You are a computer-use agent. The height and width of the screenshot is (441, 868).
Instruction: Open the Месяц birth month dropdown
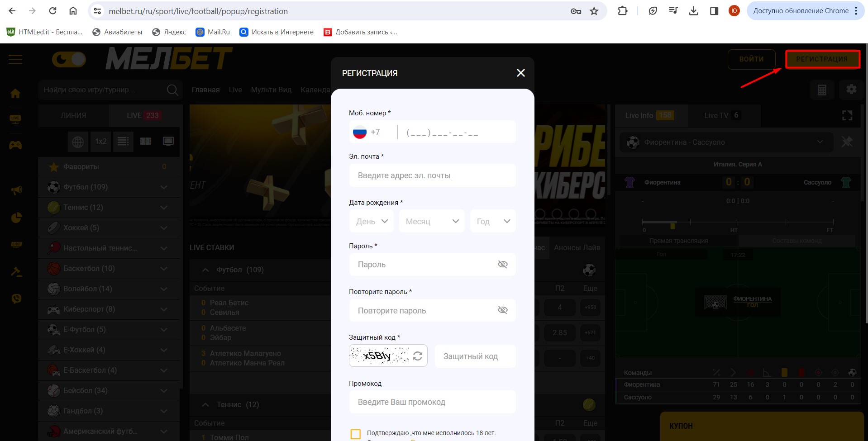[432, 221]
